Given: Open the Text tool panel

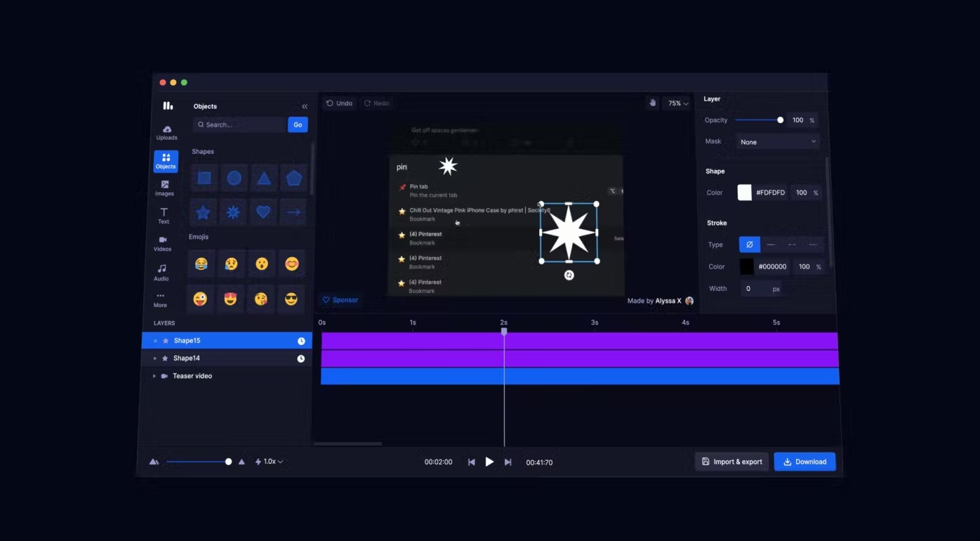Looking at the screenshot, I should click(x=164, y=216).
